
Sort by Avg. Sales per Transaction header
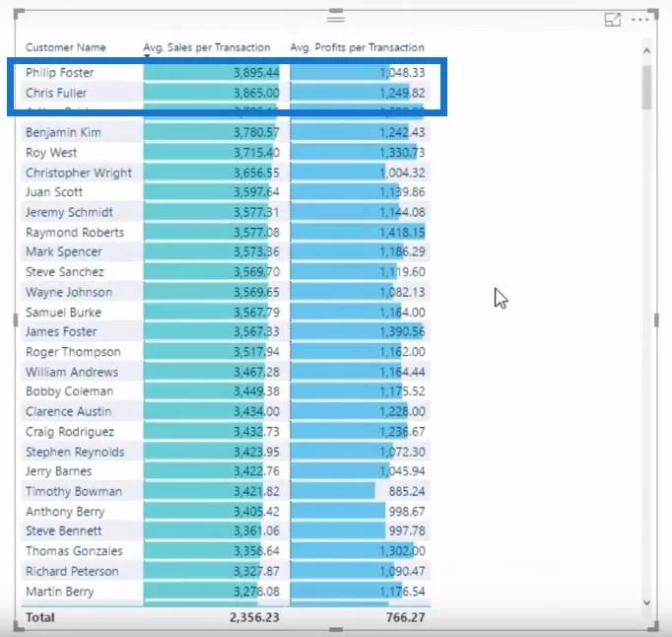[x=207, y=47]
